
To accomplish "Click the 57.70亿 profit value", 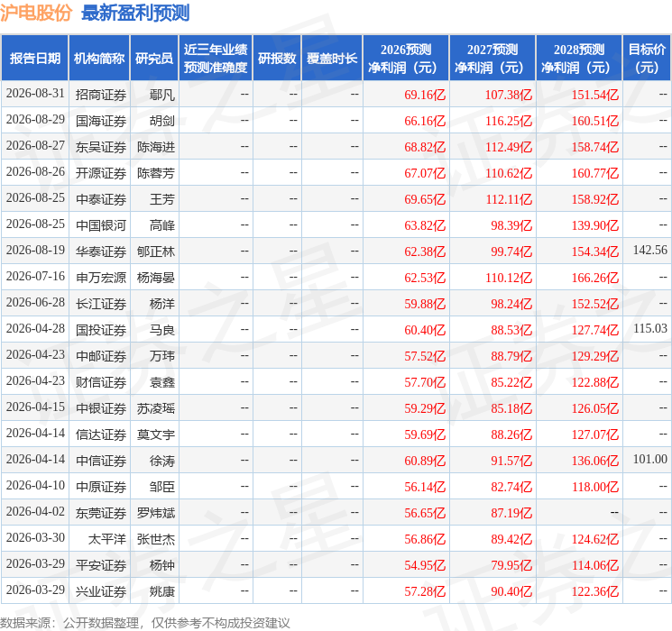I will coord(425,382).
